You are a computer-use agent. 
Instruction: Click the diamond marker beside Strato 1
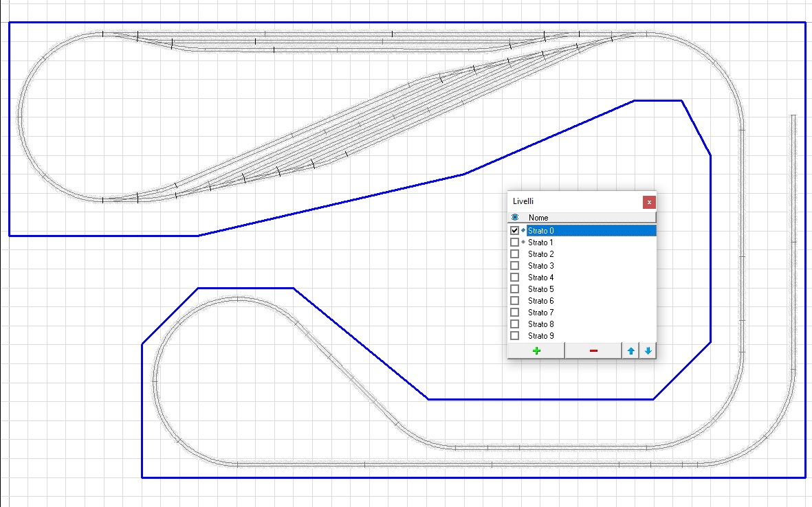pyautogui.click(x=523, y=243)
